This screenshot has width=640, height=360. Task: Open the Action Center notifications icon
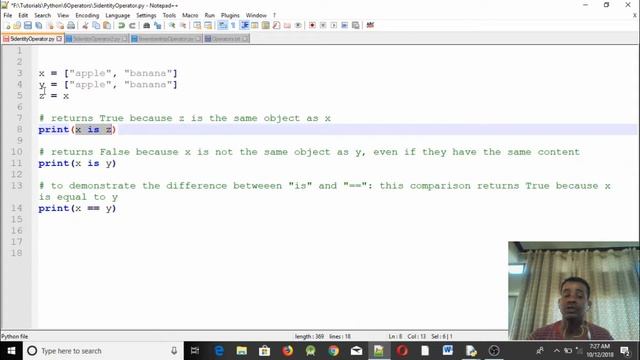pos(625,351)
